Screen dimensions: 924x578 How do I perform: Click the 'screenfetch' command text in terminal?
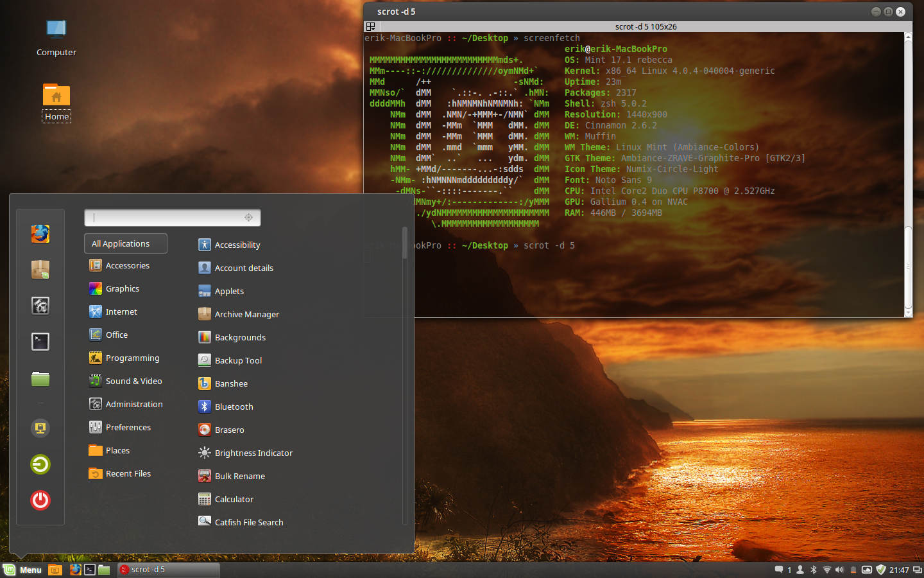[552, 38]
